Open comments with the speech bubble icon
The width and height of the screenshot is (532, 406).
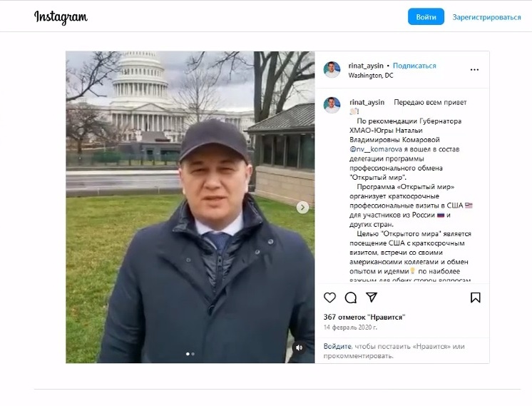click(350, 298)
